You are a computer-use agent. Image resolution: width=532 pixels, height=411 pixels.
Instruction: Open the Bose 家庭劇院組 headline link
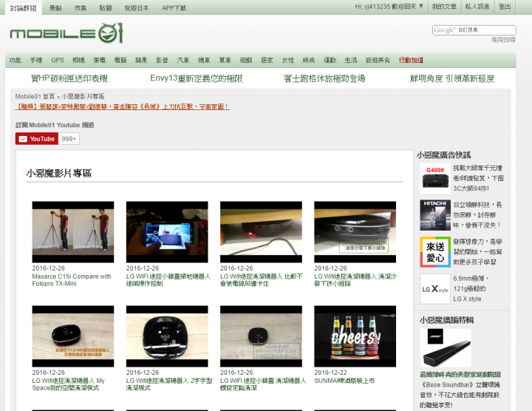coord(460,374)
